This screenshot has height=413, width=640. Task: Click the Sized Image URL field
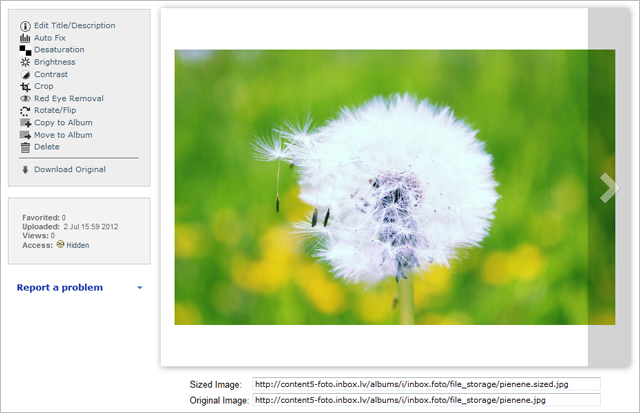tap(425, 384)
